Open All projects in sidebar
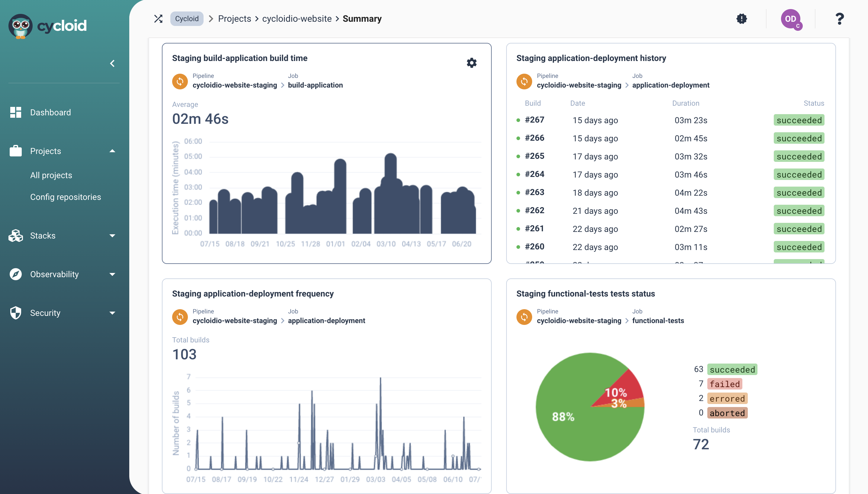Screen dimensions: 868x494 coord(51,175)
